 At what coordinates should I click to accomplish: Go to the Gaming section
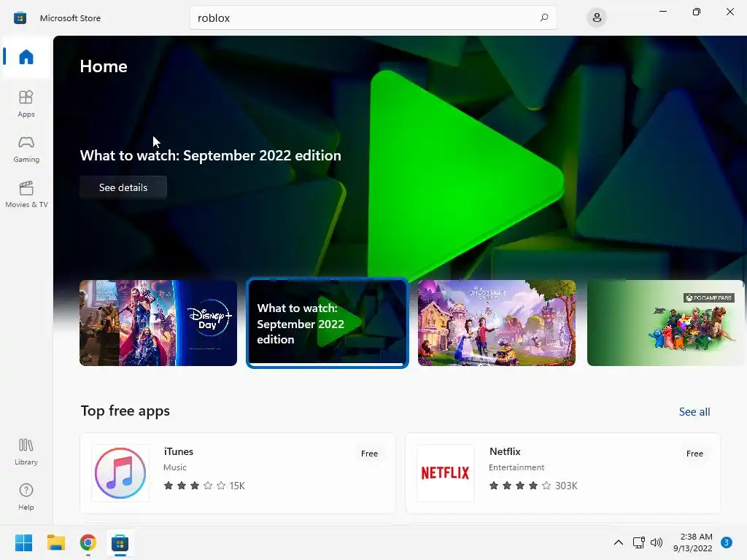coord(26,149)
